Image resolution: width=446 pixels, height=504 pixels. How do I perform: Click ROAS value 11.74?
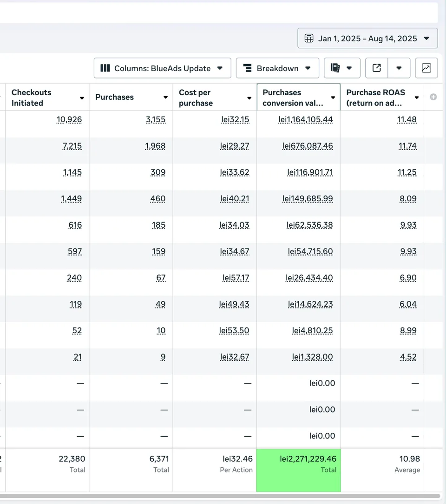coord(407,146)
